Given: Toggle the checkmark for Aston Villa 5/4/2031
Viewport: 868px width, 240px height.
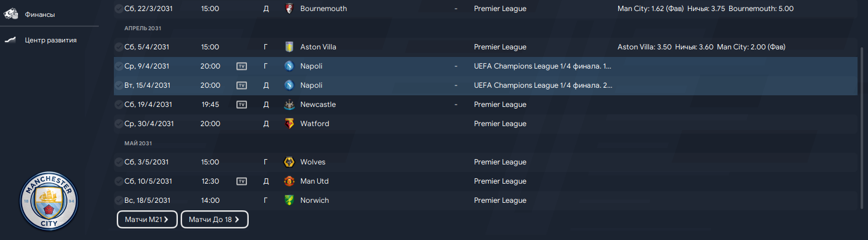Looking at the screenshot, I should click(x=119, y=47).
